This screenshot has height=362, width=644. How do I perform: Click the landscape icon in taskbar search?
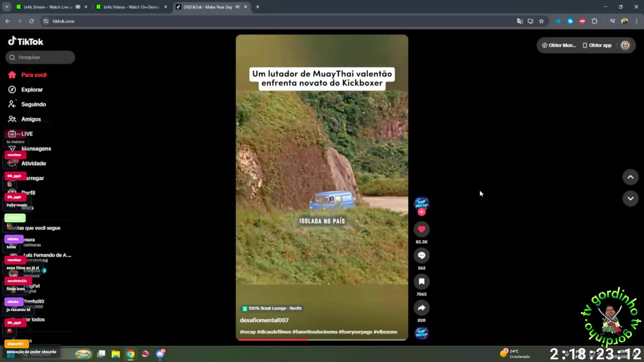[x=84, y=354]
